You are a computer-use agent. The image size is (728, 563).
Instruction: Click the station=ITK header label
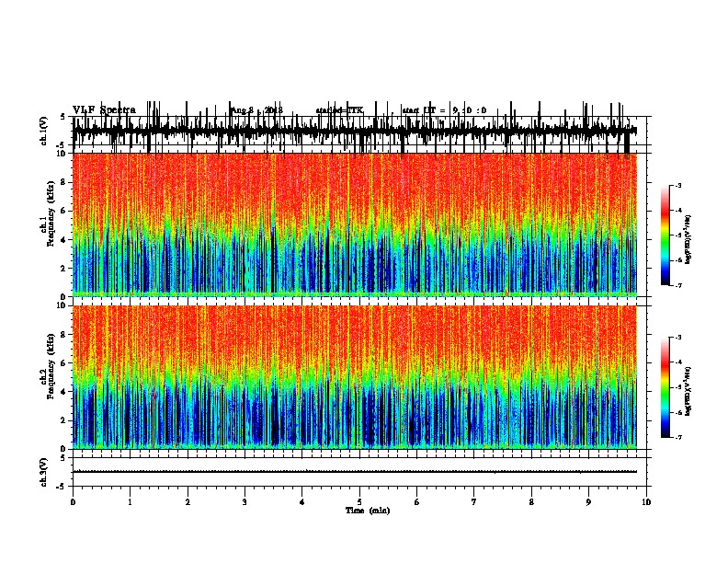coord(339,110)
